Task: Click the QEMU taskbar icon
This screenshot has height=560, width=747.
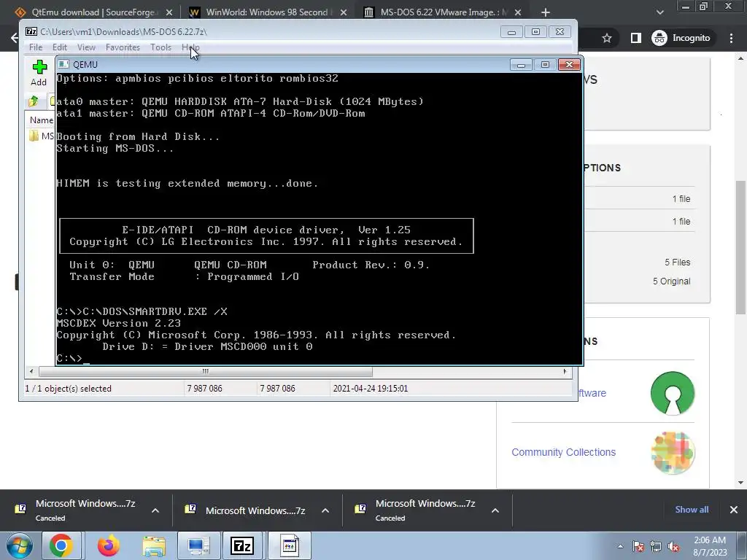Action: click(289, 545)
